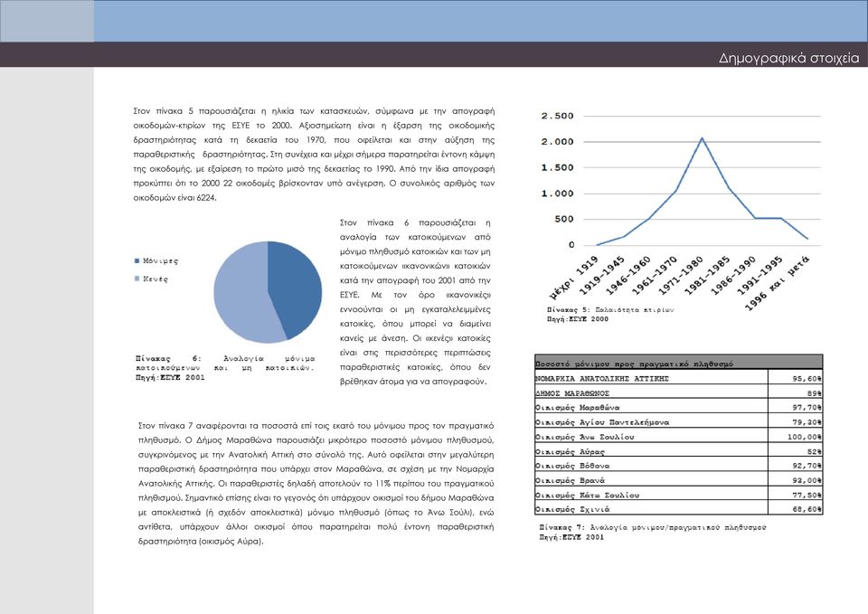Click the '1986-1990' axis label
The height and width of the screenshot is (614, 868).
(x=733, y=275)
